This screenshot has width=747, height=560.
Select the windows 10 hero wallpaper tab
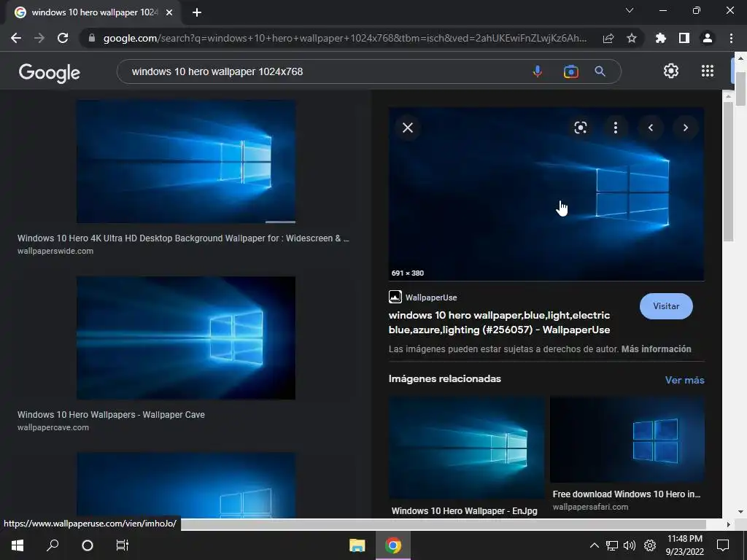click(x=94, y=13)
